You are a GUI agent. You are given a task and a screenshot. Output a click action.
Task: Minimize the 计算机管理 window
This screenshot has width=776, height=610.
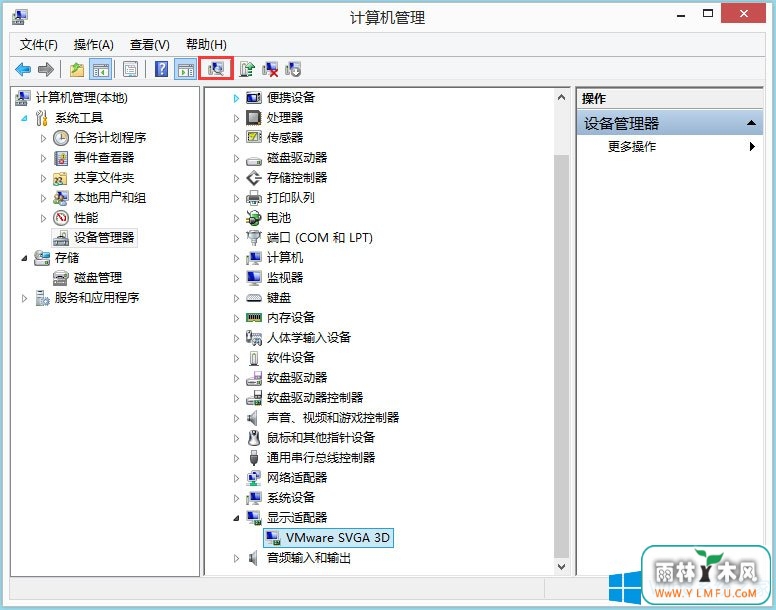[681, 15]
